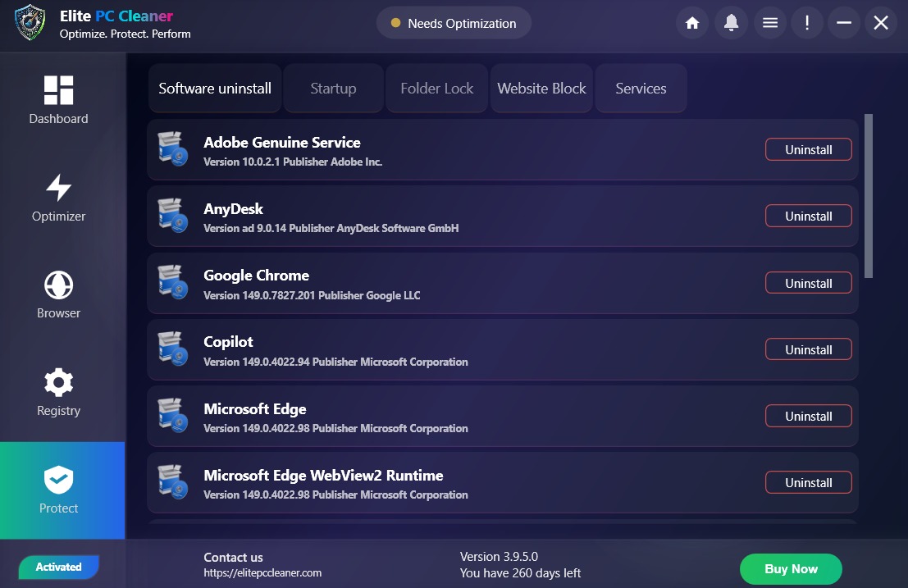Go to the Browser globe section
908x588 pixels.
tap(58, 295)
